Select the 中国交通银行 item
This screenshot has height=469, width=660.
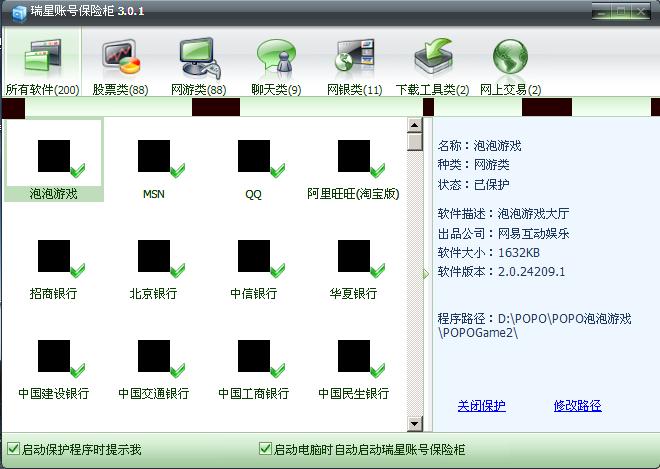click(154, 370)
